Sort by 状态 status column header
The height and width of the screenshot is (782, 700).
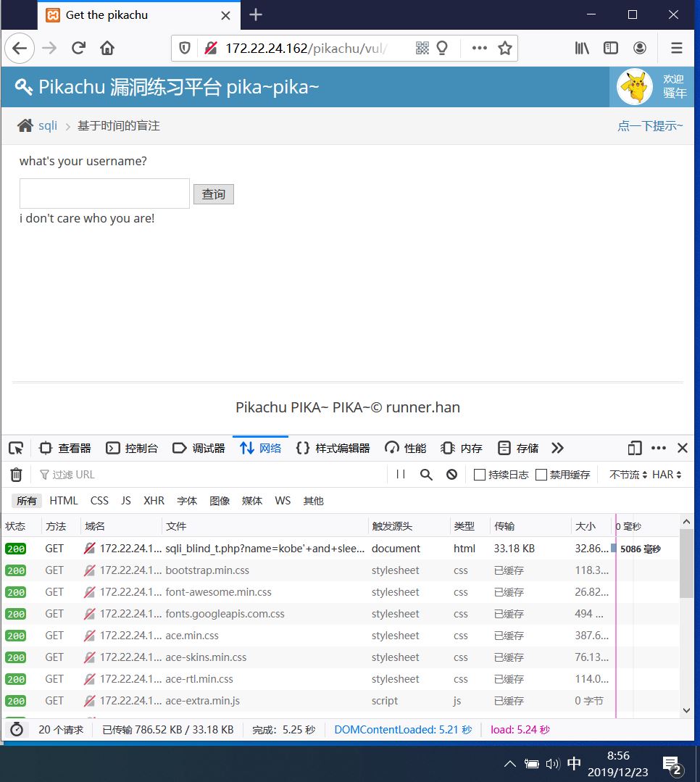[21, 526]
